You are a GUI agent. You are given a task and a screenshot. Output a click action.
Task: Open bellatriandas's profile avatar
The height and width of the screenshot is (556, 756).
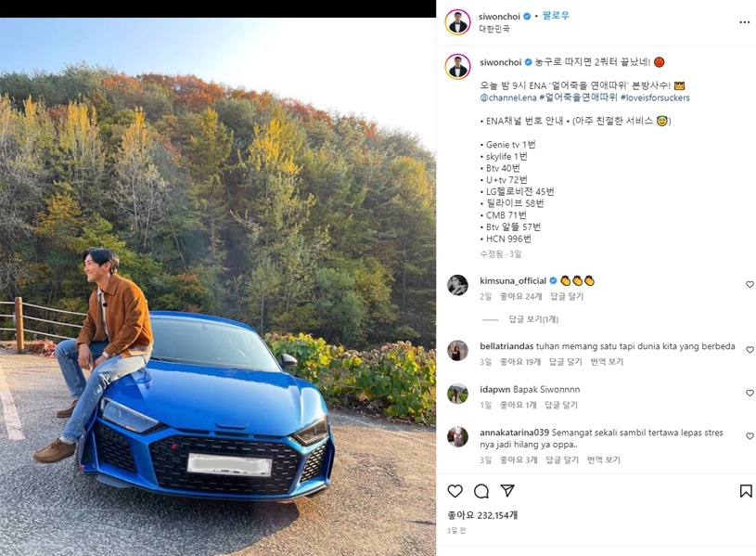[457, 350]
